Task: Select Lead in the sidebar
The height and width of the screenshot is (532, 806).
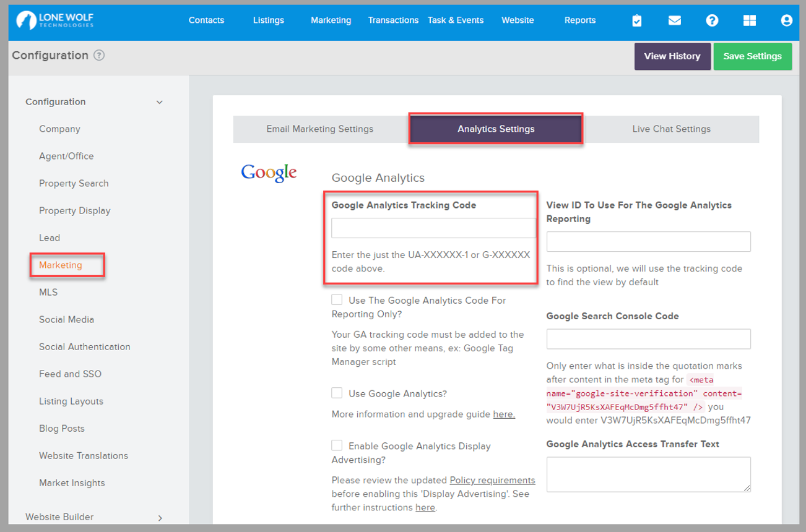Action: [x=50, y=238]
